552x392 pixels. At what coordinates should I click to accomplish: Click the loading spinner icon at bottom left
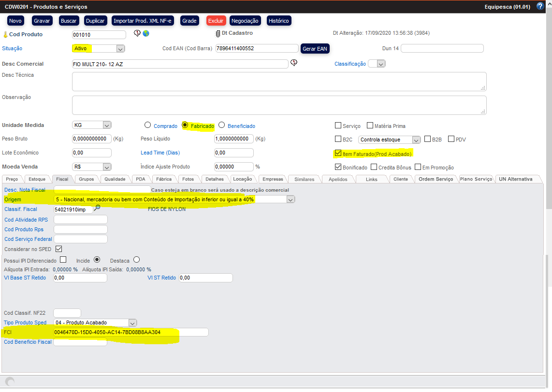(9, 381)
